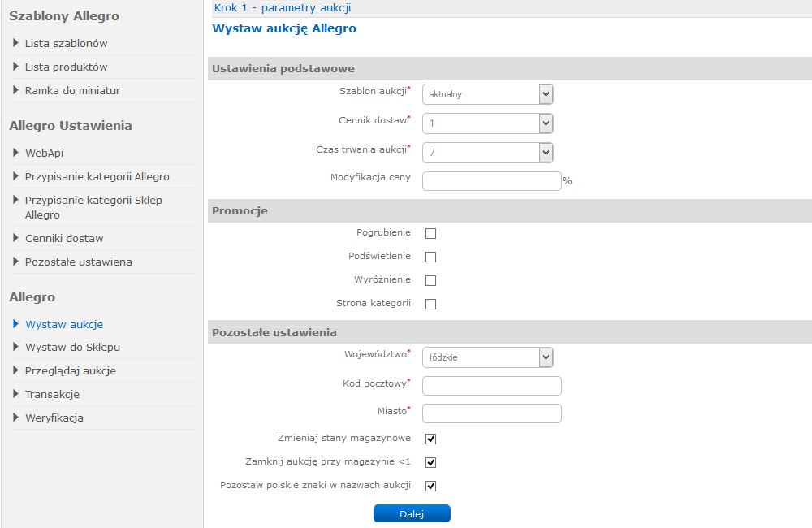812x528 pixels.
Task: Uncheck Pozostaw polskie znaki w nazwach aukcji
Action: pos(431,486)
